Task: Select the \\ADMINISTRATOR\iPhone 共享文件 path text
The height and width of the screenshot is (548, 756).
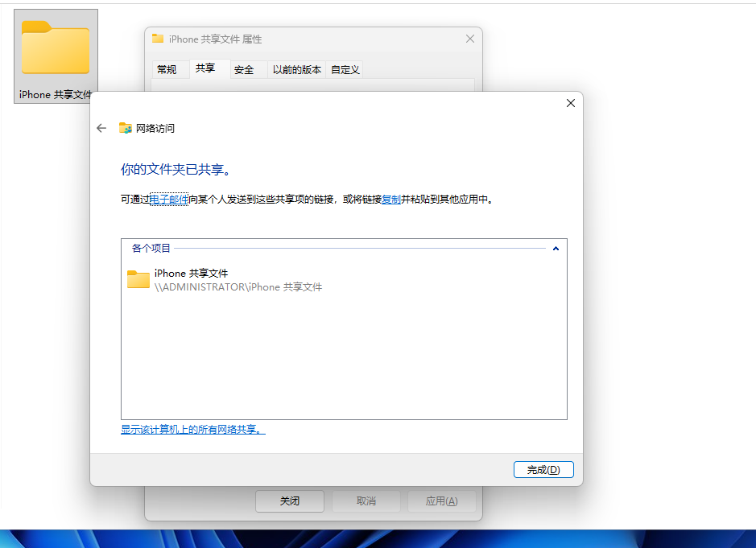Action: pos(238,287)
